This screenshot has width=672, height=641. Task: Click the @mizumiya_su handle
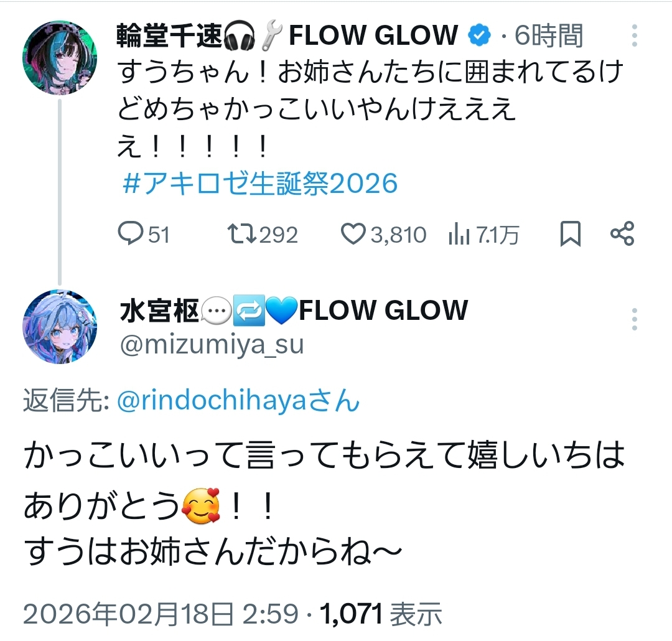coord(211,344)
